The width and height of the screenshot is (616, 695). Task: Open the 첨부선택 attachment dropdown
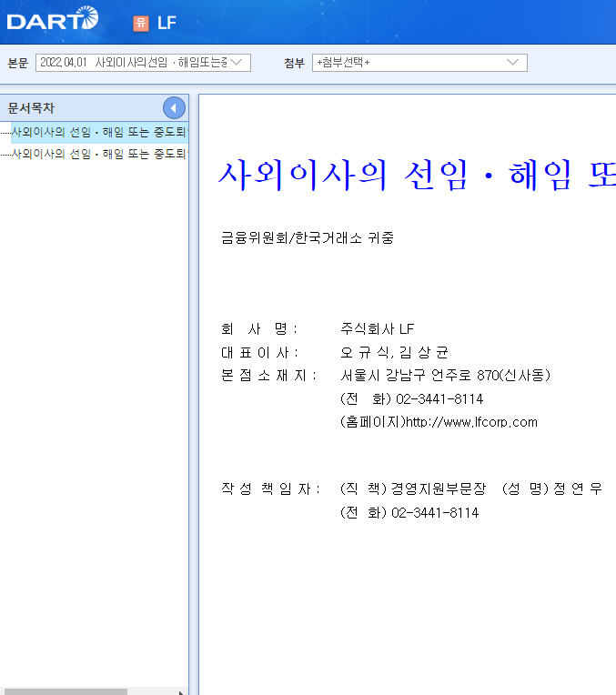[419, 63]
